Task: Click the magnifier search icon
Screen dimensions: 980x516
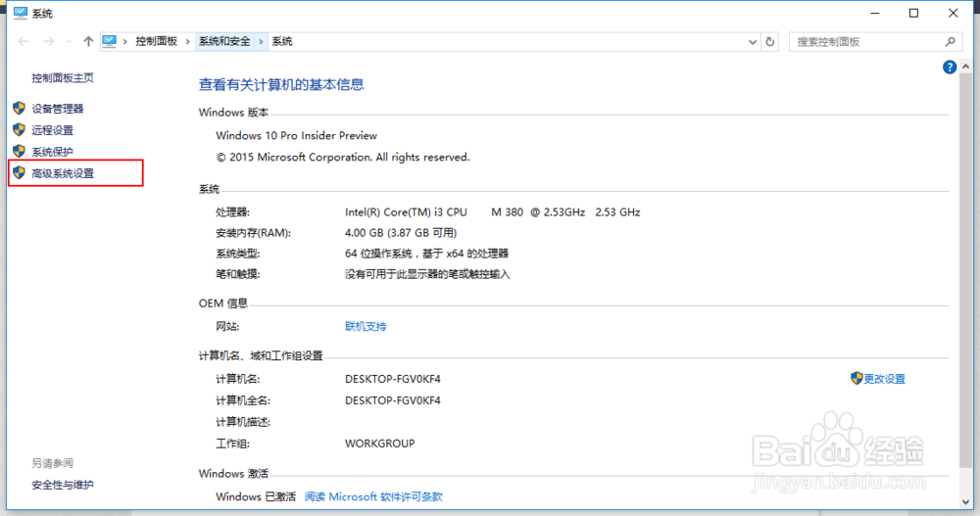Action: pyautogui.click(x=950, y=42)
